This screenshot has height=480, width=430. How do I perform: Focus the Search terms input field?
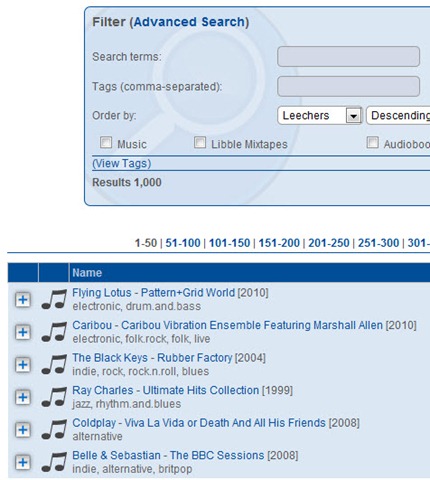[x=348, y=57]
